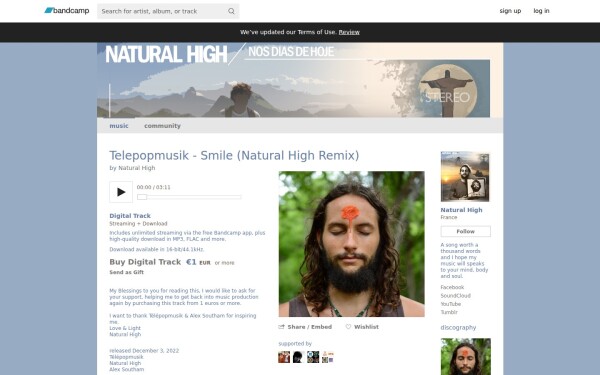Open the Tumblr link
Image resolution: width=600 pixels, height=375 pixels.
tap(449, 312)
